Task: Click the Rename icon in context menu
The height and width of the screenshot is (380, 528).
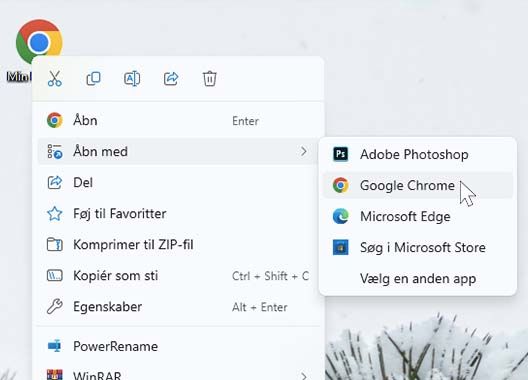Action: coord(132,78)
